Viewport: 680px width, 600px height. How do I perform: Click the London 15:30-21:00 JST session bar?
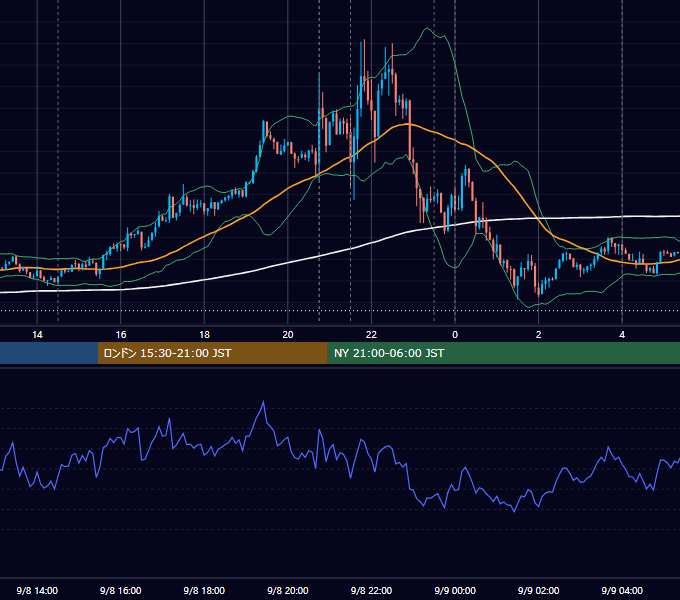pos(212,353)
